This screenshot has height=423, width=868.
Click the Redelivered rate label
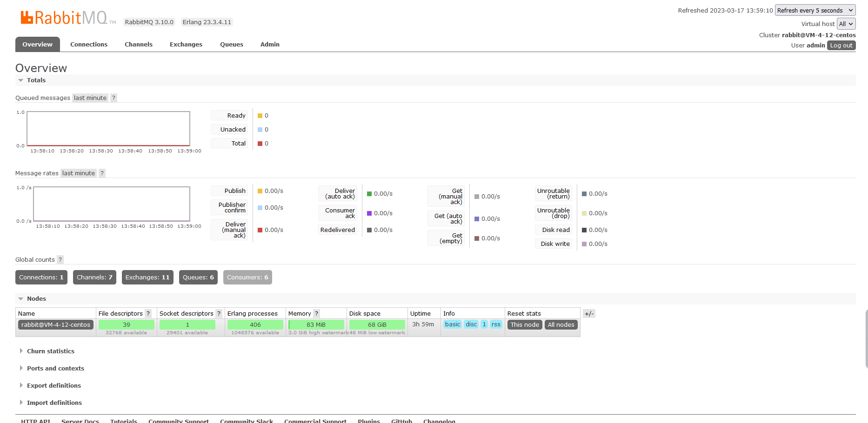(x=338, y=230)
